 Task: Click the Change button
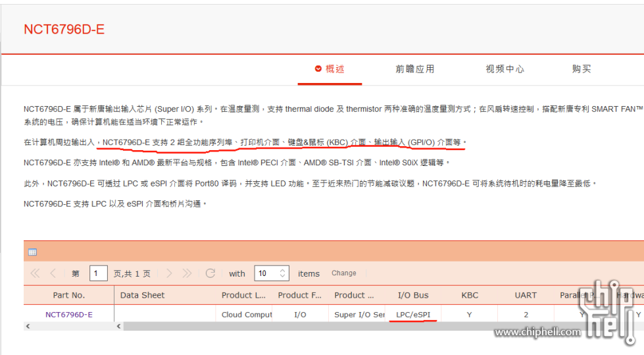pyautogui.click(x=344, y=273)
